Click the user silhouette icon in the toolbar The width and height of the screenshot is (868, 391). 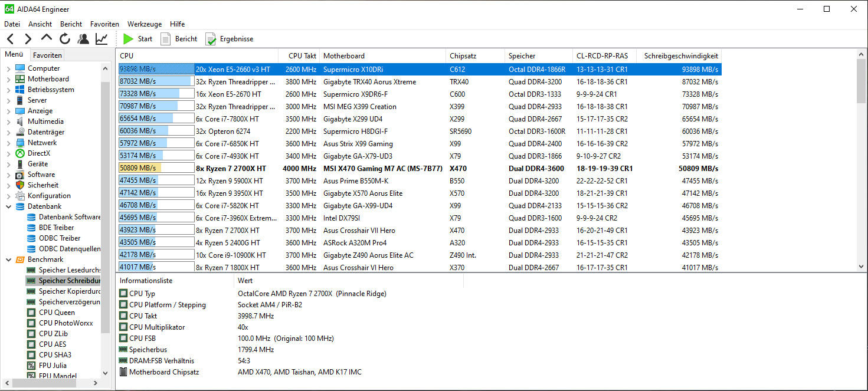(83, 39)
